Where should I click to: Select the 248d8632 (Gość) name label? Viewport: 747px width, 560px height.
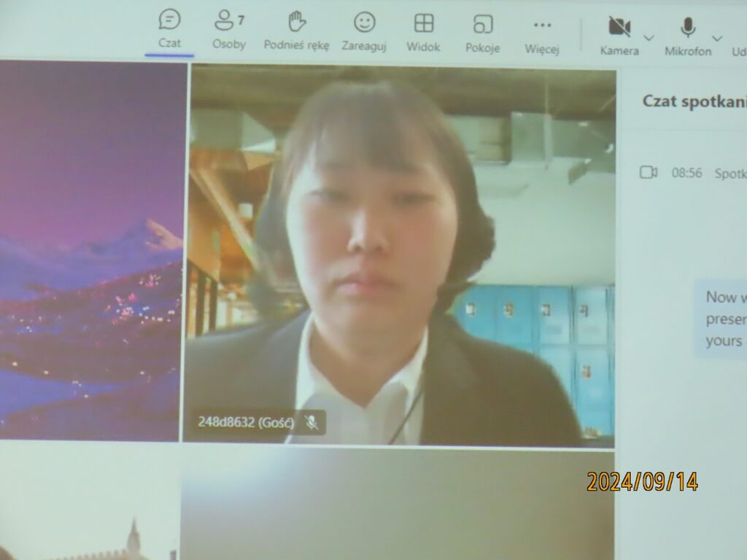[x=246, y=422]
